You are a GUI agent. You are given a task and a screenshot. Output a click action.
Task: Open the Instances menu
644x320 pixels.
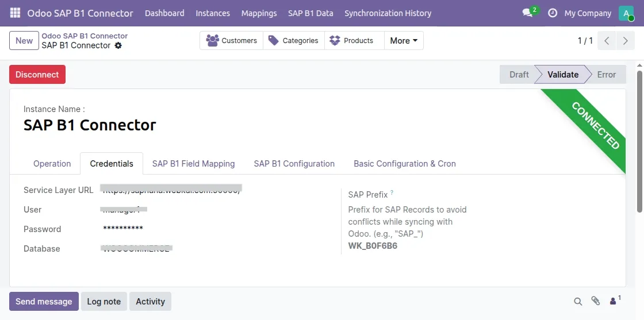(213, 13)
